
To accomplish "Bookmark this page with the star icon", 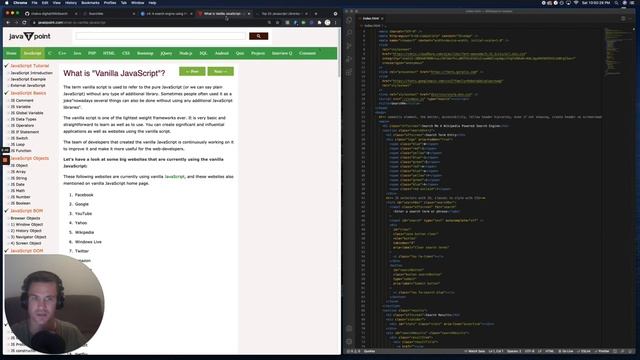I will coord(278,22).
